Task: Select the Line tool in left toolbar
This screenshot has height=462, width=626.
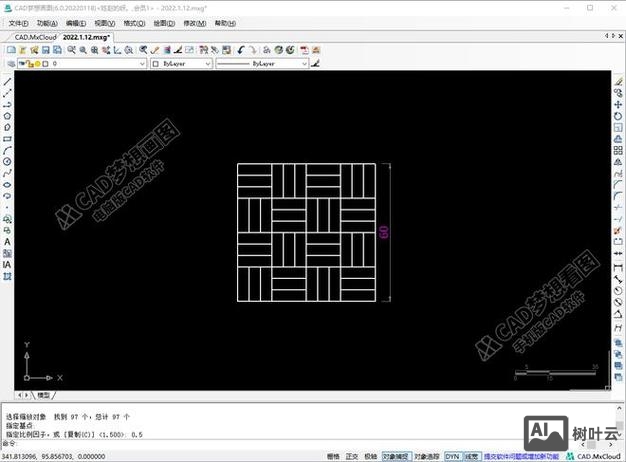Action: pyautogui.click(x=7, y=82)
